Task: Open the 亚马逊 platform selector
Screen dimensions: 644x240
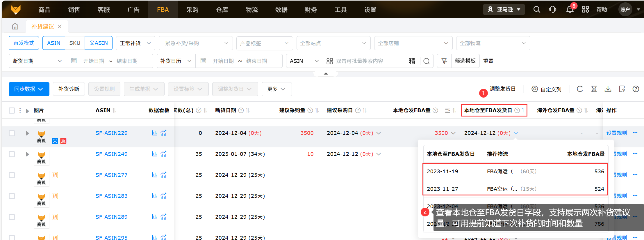Action: tap(504, 9)
